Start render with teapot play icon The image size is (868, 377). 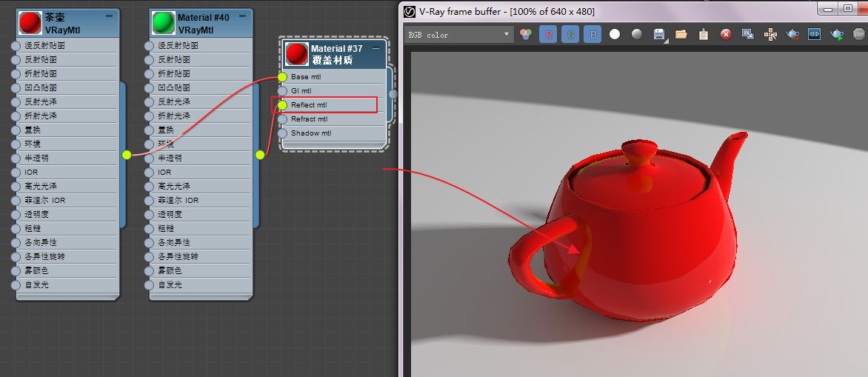(837, 34)
